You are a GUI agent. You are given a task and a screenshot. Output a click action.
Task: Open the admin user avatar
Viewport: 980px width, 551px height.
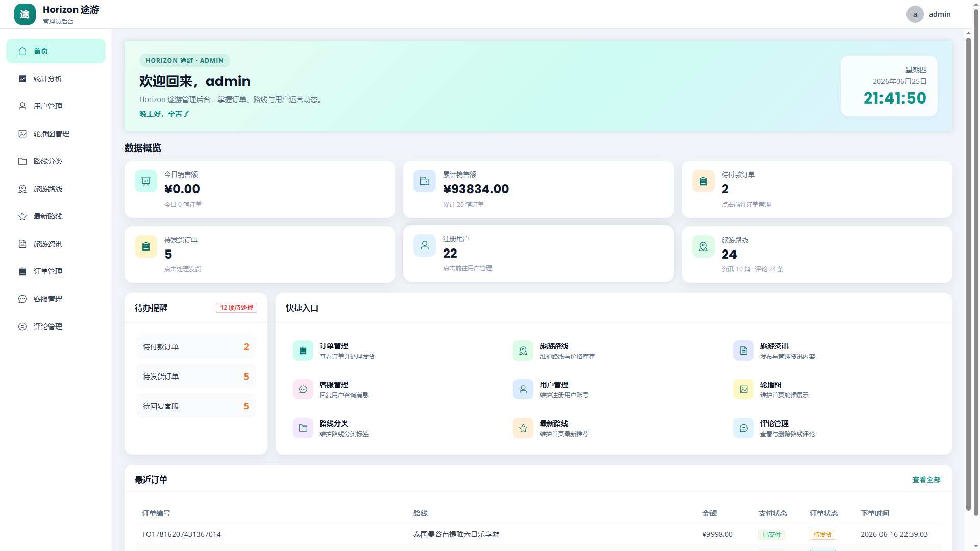coord(915,14)
